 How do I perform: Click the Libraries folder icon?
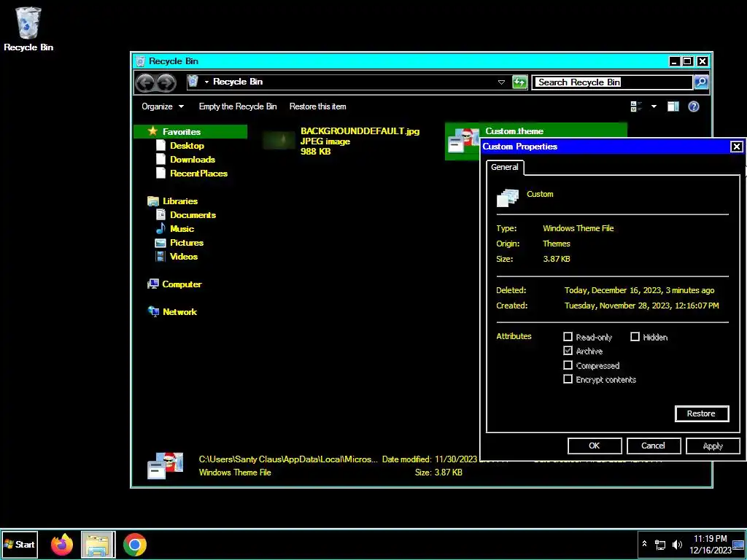[153, 201]
